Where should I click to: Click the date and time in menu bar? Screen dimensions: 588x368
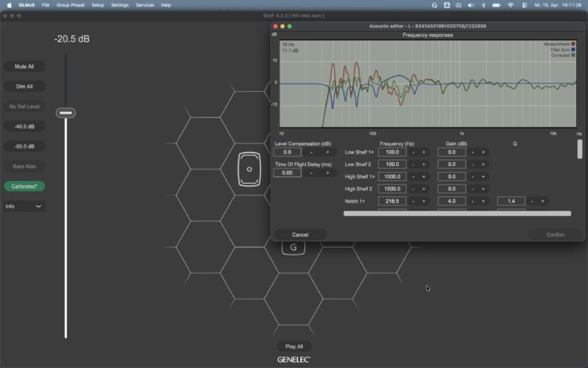[x=558, y=5]
